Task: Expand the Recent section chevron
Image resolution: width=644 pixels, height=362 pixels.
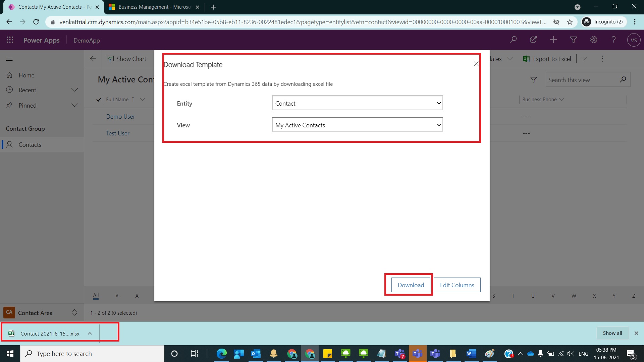Action: tap(74, 90)
